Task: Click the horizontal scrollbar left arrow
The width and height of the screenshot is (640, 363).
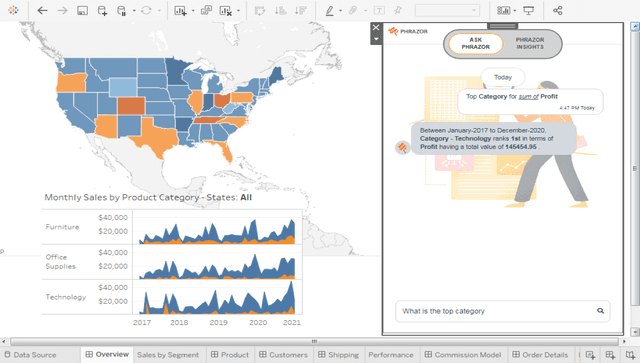Action: [4, 341]
